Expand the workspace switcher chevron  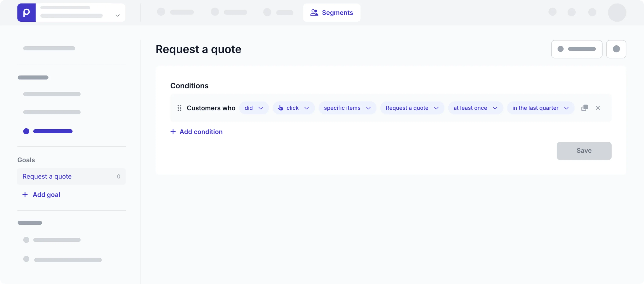point(117,15)
